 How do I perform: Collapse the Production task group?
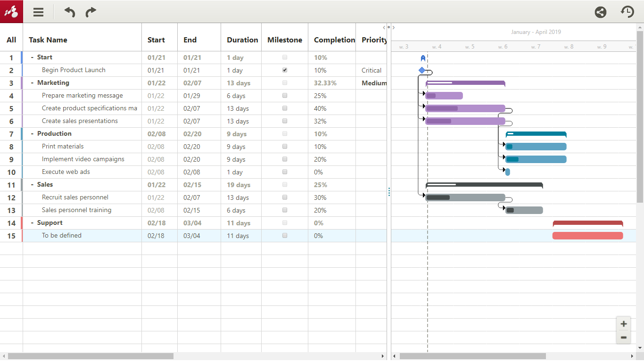click(x=32, y=134)
